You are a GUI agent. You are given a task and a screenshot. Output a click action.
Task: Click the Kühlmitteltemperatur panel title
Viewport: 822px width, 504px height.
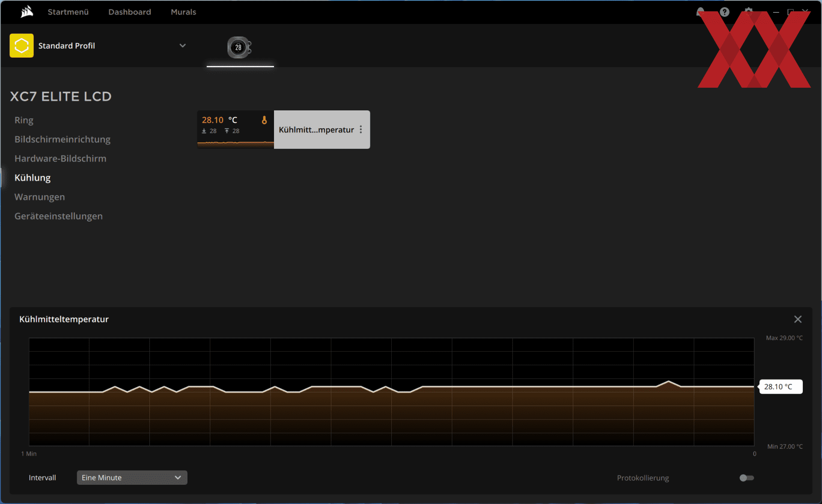pos(64,319)
